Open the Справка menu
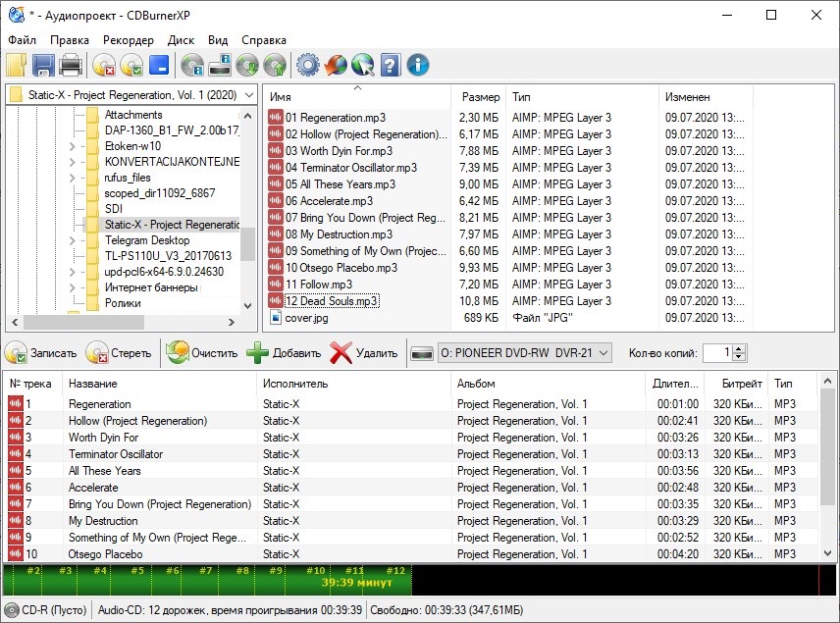Image resolution: width=840 pixels, height=623 pixels. [264, 40]
